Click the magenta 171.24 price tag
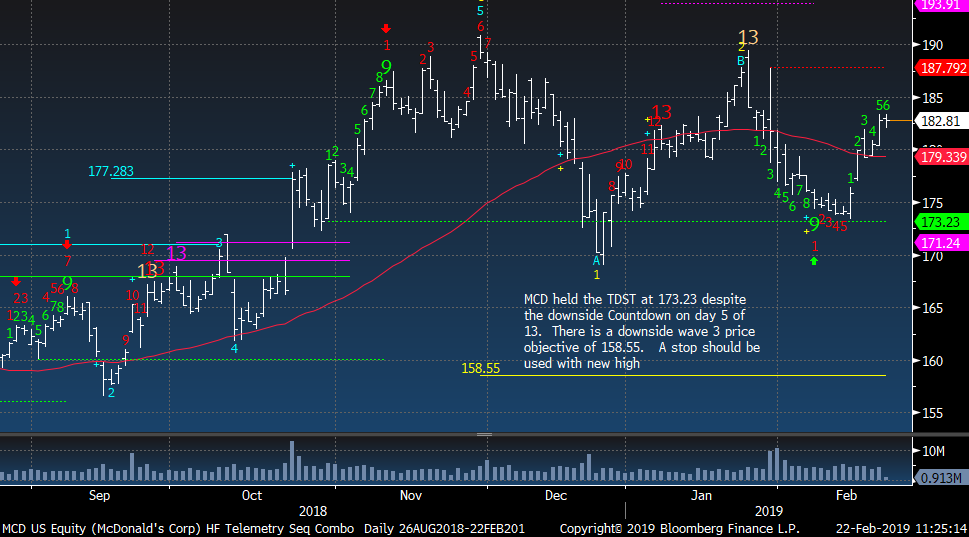The height and width of the screenshot is (537, 969). tap(940, 243)
